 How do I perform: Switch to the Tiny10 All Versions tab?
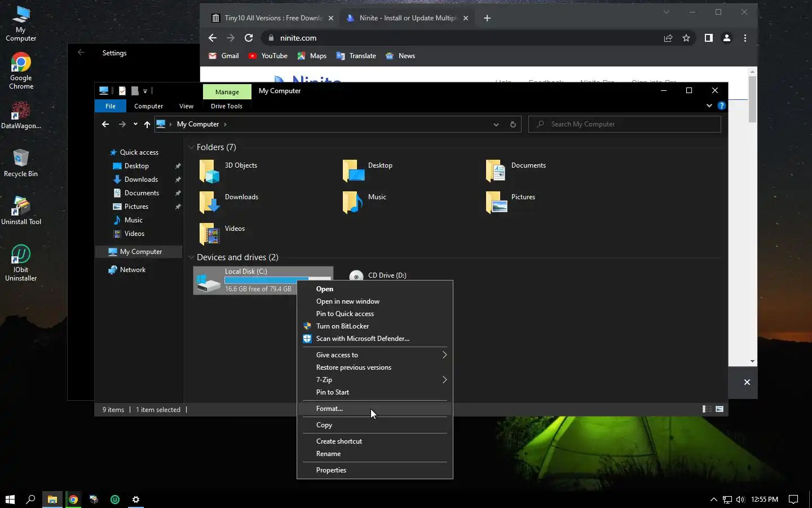click(x=272, y=18)
